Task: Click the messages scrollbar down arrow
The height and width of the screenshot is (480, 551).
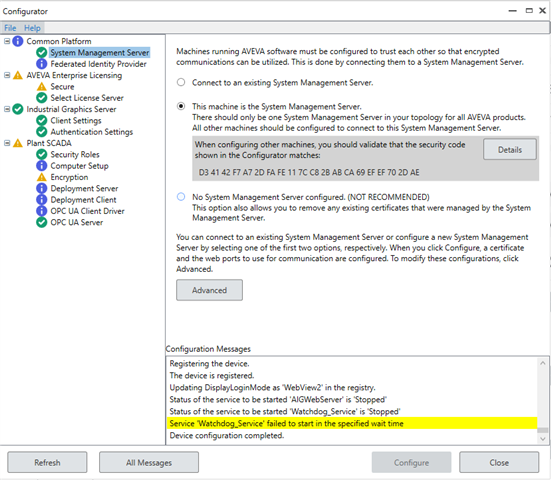Action: coord(543,439)
